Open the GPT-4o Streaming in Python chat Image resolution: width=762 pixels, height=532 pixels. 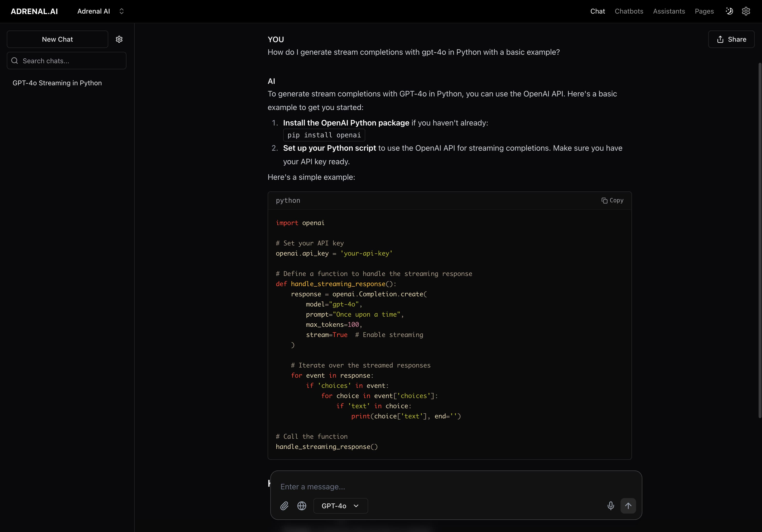(57, 83)
